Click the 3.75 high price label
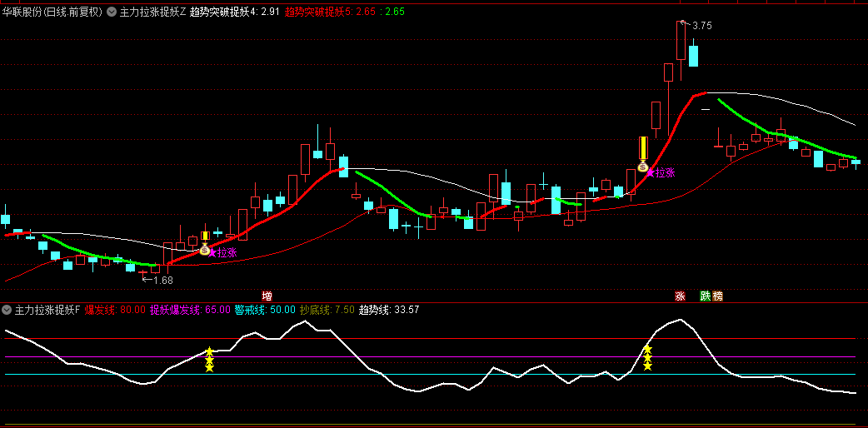 (702, 26)
